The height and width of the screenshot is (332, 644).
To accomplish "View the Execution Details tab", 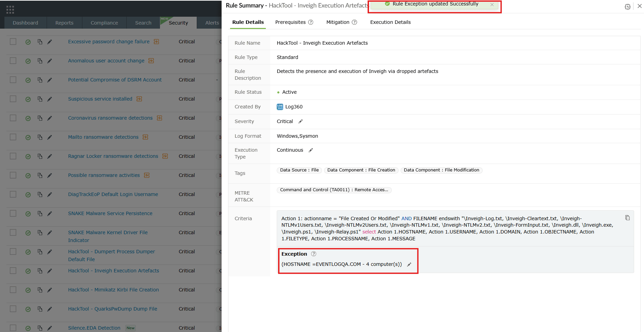I will click(x=390, y=22).
